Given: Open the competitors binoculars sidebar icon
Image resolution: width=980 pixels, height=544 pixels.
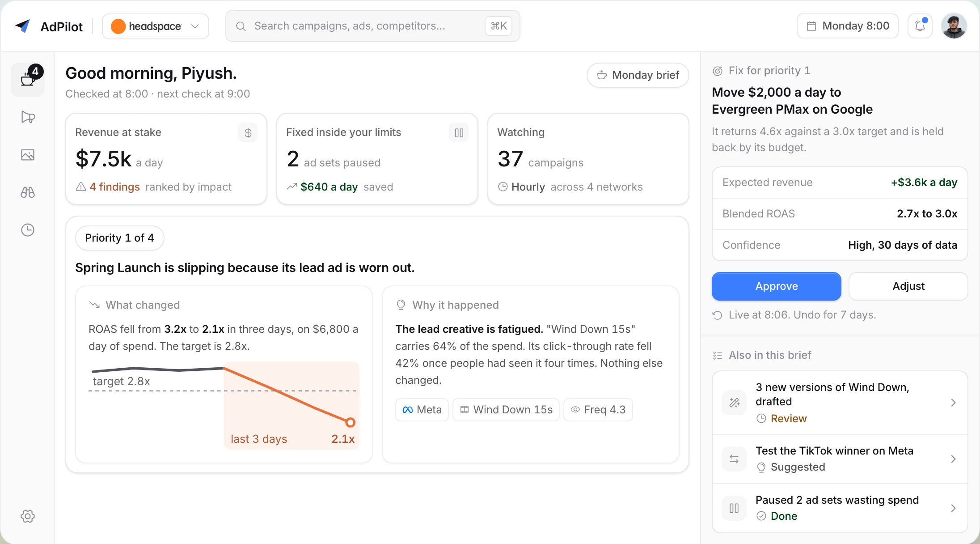Looking at the screenshot, I should (x=28, y=192).
